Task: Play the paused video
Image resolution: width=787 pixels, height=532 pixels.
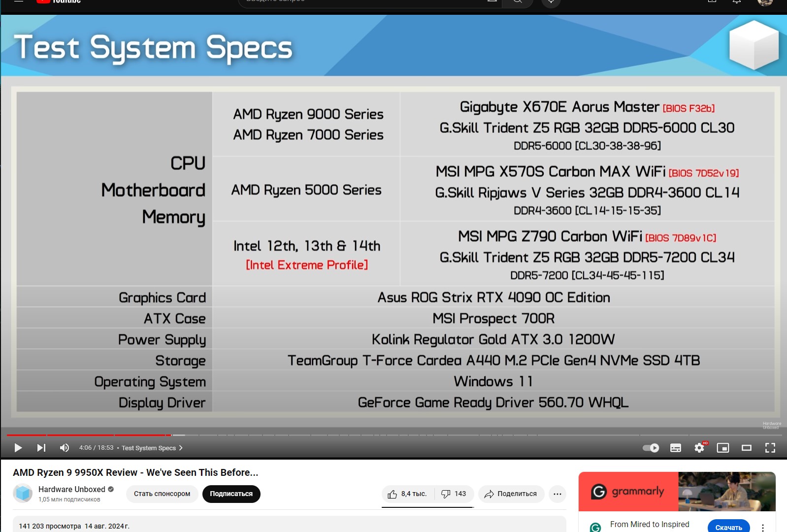Action: pyautogui.click(x=18, y=448)
